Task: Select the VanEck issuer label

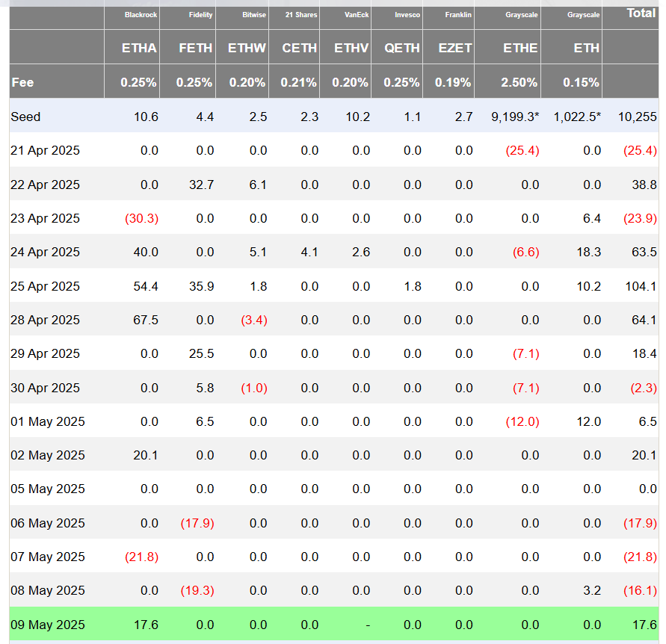Action: pos(357,15)
